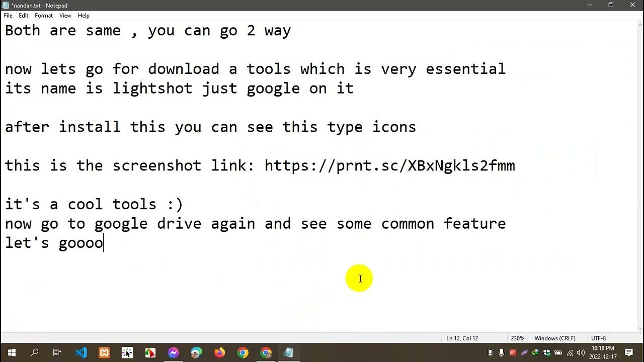The height and width of the screenshot is (362, 644).
Task: Click the word 'lightshot' in the text
Action: point(152,88)
